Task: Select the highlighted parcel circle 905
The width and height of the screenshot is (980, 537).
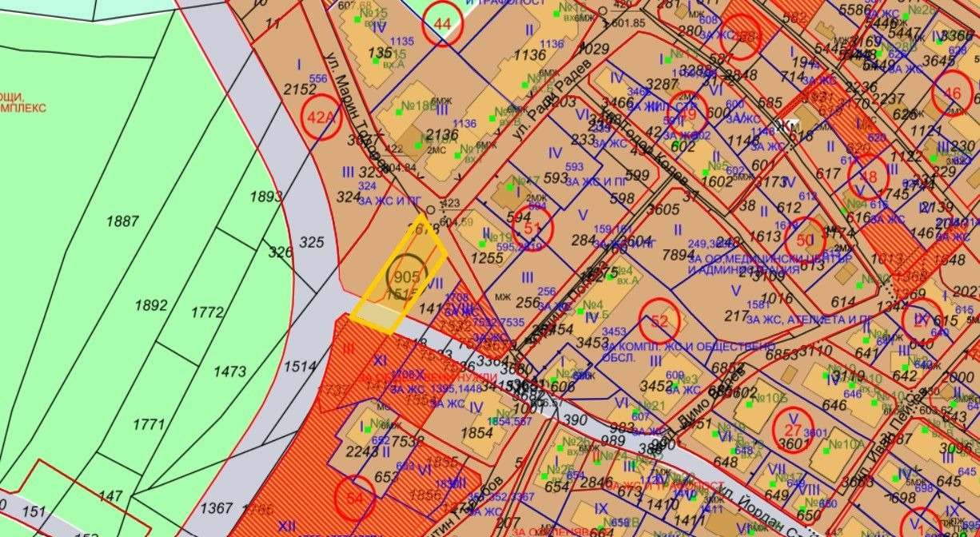Action: click(x=407, y=276)
